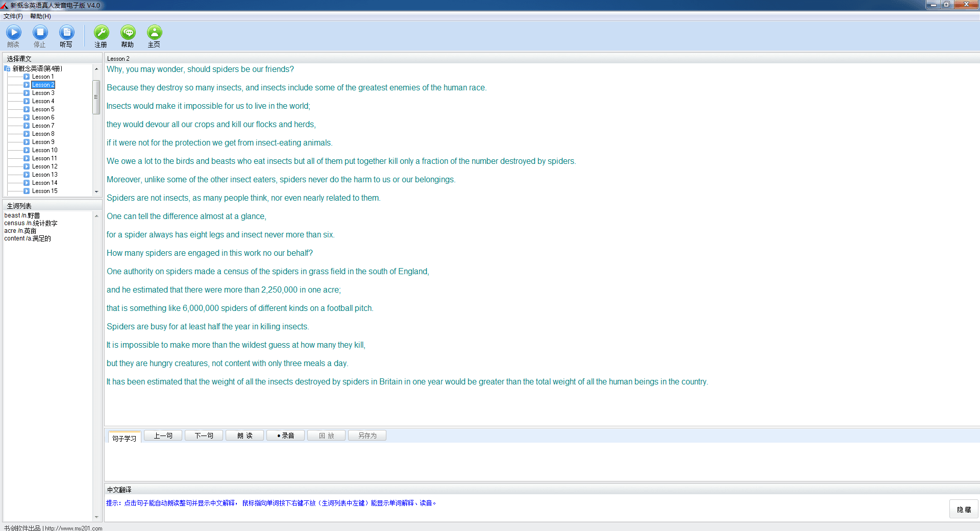
Task: Open the 帮助 help chat icon
Action: pos(128,33)
